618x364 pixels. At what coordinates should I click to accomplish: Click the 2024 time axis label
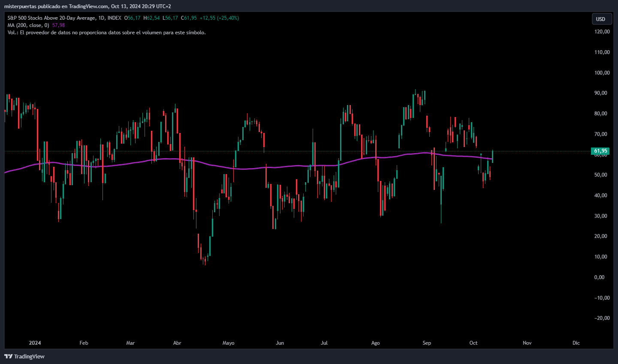pos(35,343)
